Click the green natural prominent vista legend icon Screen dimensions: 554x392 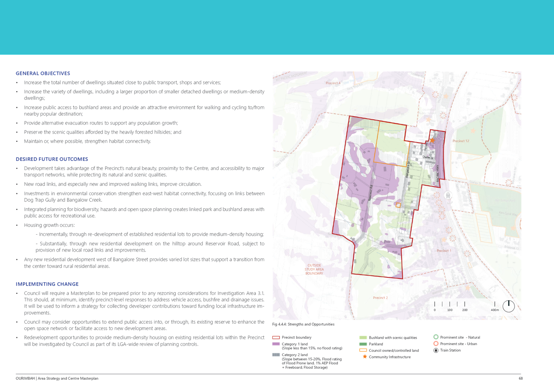tap(436, 337)
